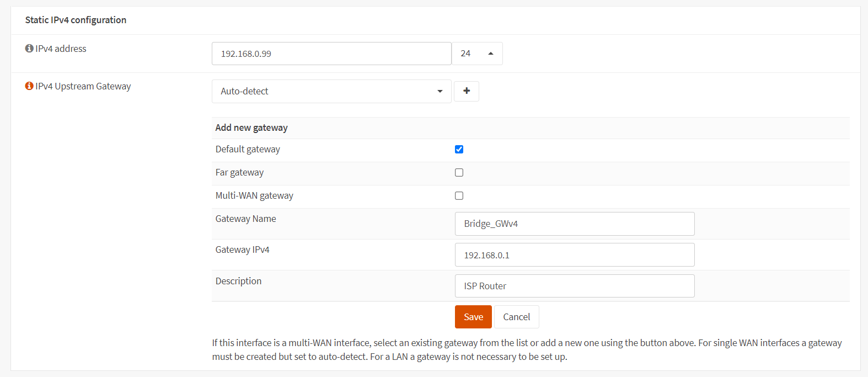
Task: Click the multi-WAN help paragraph below Save
Action: (527, 349)
